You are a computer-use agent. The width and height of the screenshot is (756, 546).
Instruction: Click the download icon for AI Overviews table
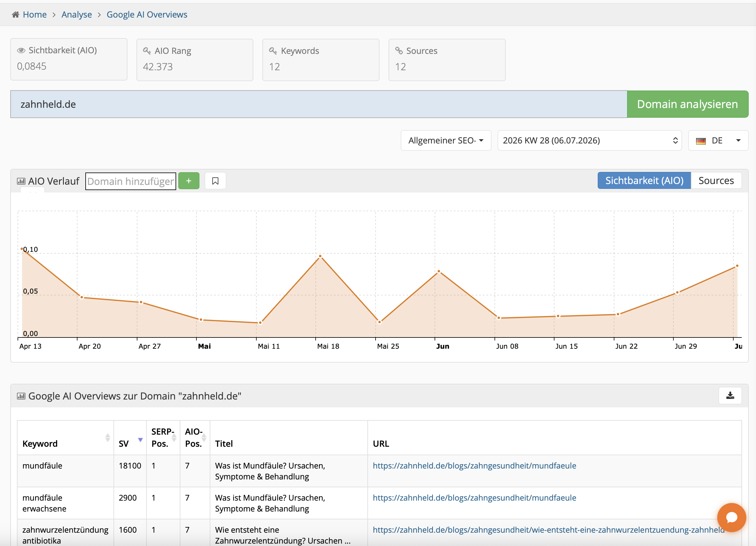coord(730,395)
